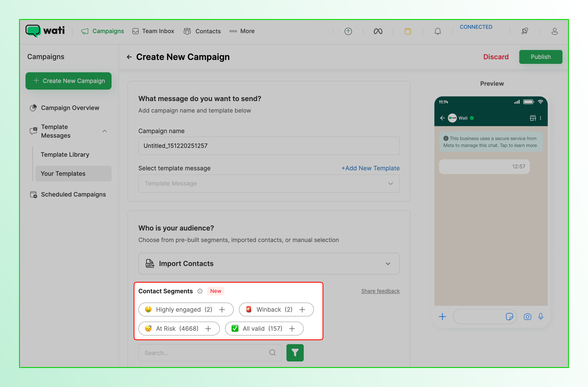The image size is (588, 387).
Task: Click the Share feedback link
Action: tap(380, 291)
